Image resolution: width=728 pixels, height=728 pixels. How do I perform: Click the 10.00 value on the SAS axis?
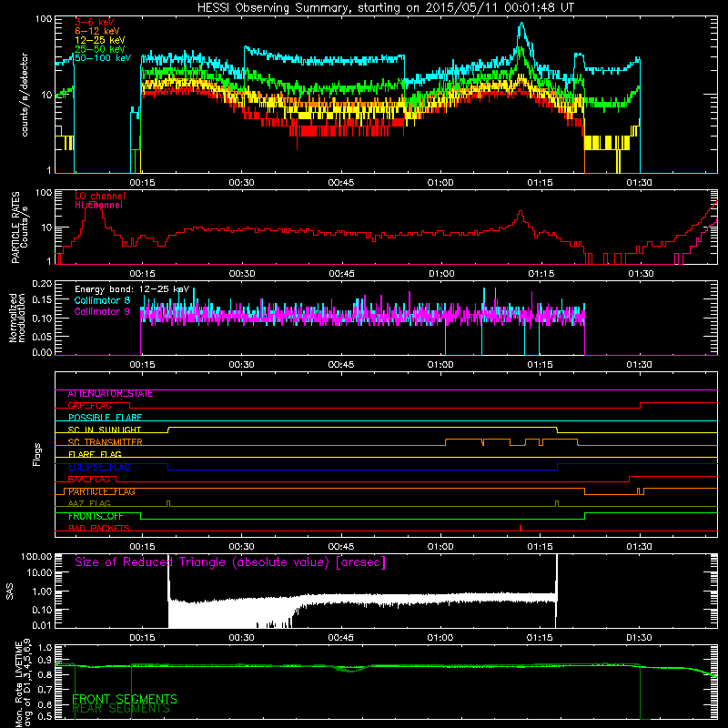click(x=39, y=572)
